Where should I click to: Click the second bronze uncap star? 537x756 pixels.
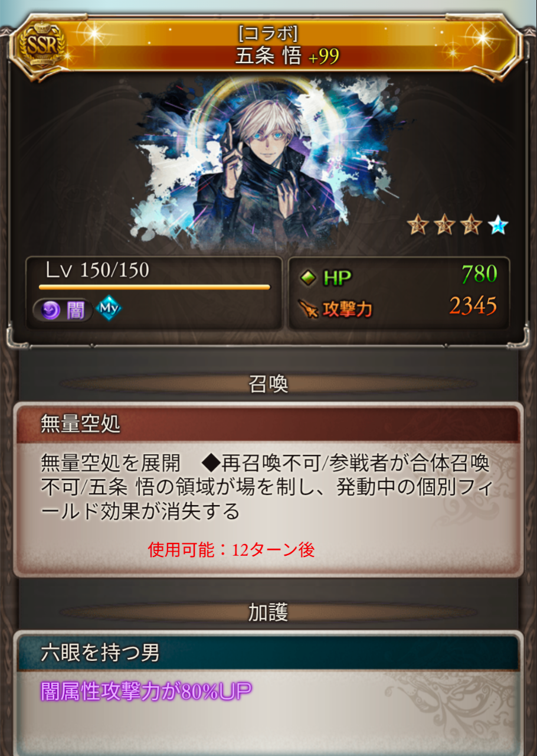[x=444, y=224]
